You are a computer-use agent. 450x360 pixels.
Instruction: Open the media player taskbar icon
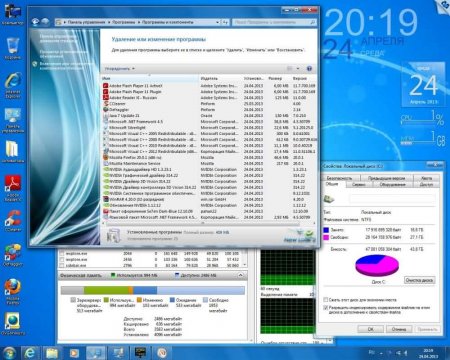(x=74, y=353)
